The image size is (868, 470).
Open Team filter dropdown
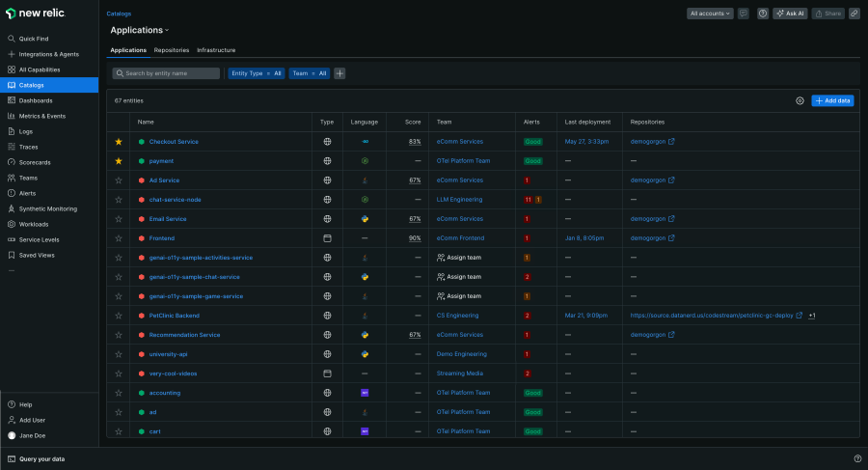(310, 73)
